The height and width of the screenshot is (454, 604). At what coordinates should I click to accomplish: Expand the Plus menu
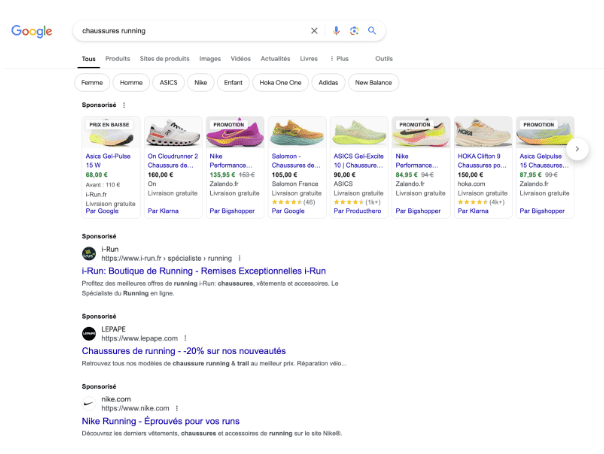tap(339, 59)
